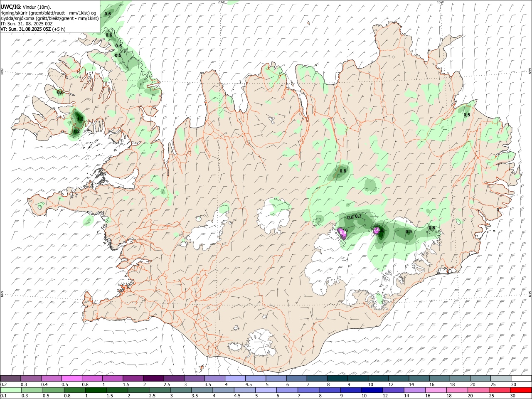The height and width of the screenshot is (399, 532).
Task: Click the pale green first swatch starting at 0.1 in the lower legend row
Action: [x=11, y=390]
